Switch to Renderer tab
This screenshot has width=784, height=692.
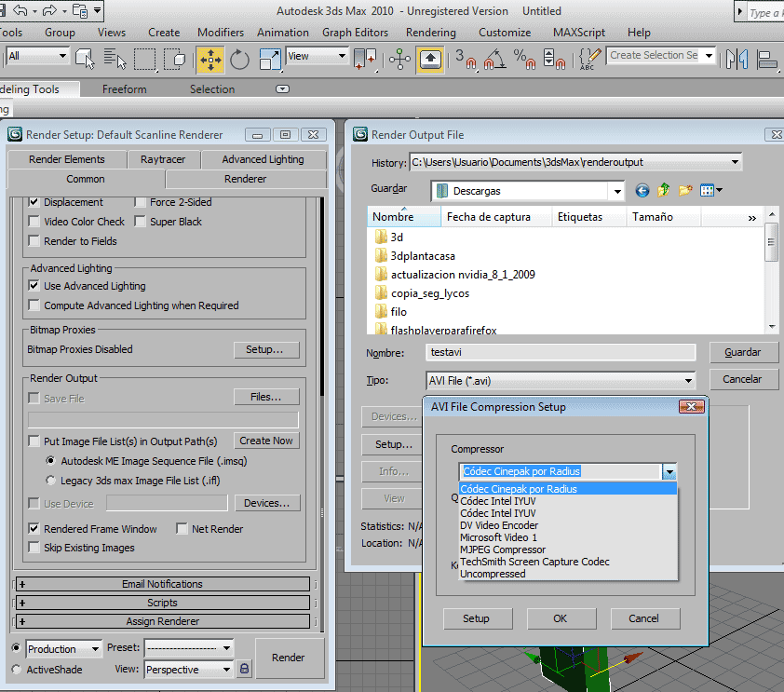245,179
